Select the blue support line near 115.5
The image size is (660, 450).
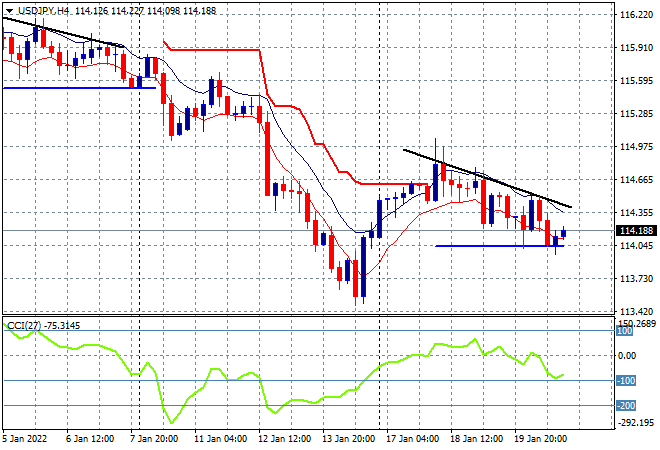(x=79, y=88)
